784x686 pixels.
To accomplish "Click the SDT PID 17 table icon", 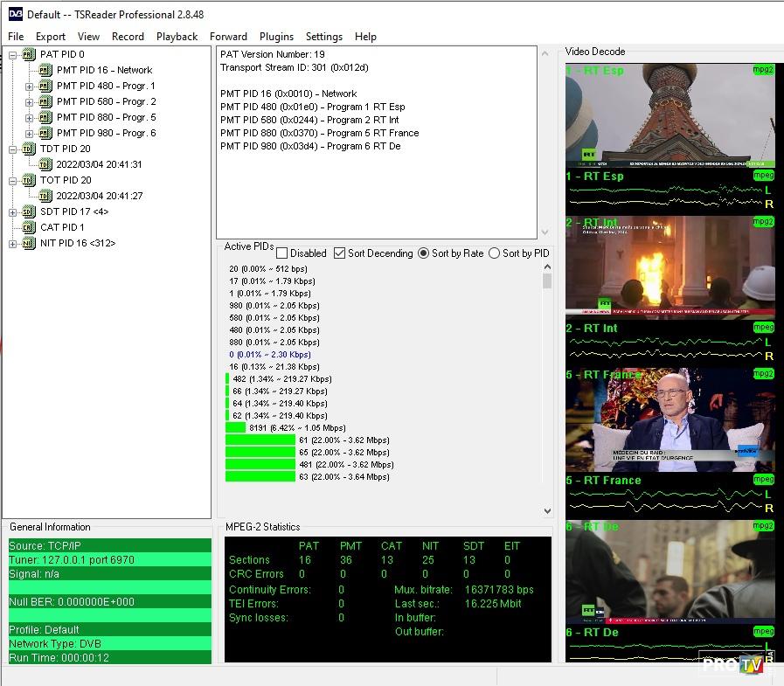I will pyautogui.click(x=28, y=211).
